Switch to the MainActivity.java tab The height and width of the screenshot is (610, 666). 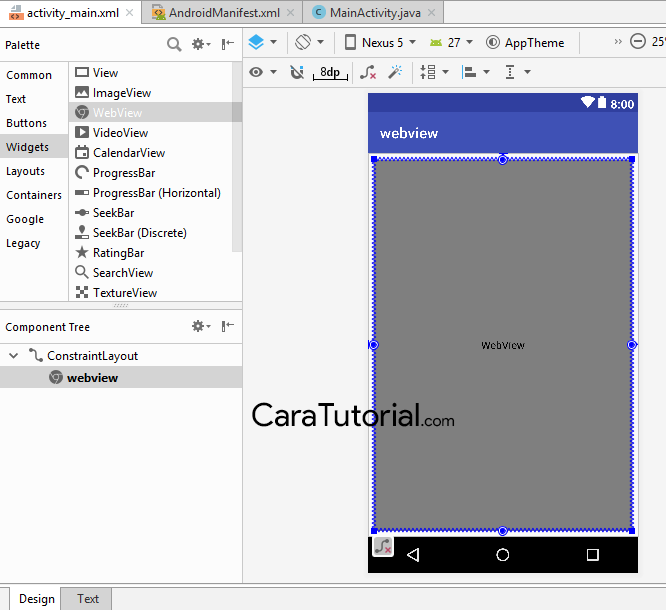(x=375, y=13)
